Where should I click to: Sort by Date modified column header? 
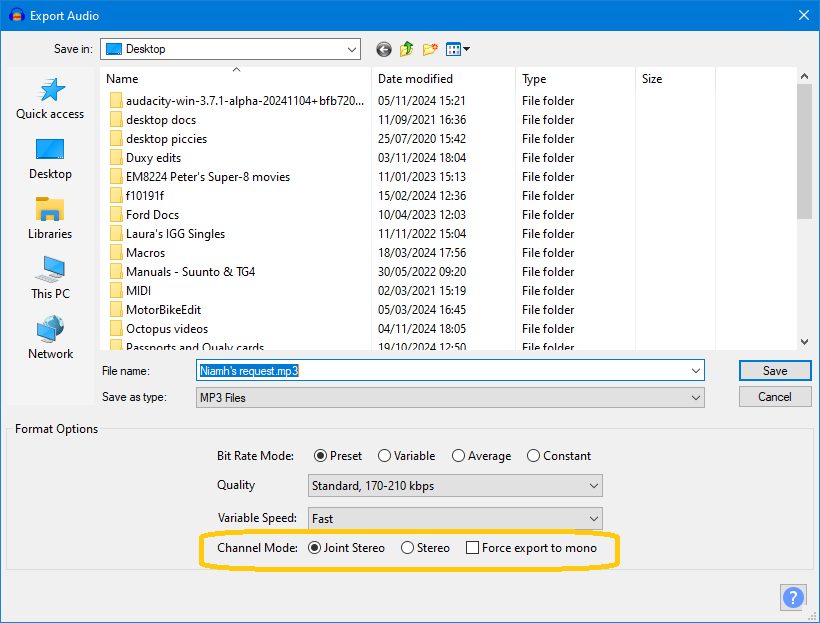[x=415, y=79]
